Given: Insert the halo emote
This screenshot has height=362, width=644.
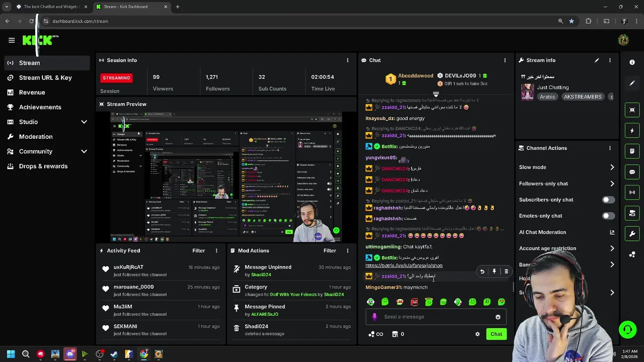Looking at the screenshot, I should [429, 302].
